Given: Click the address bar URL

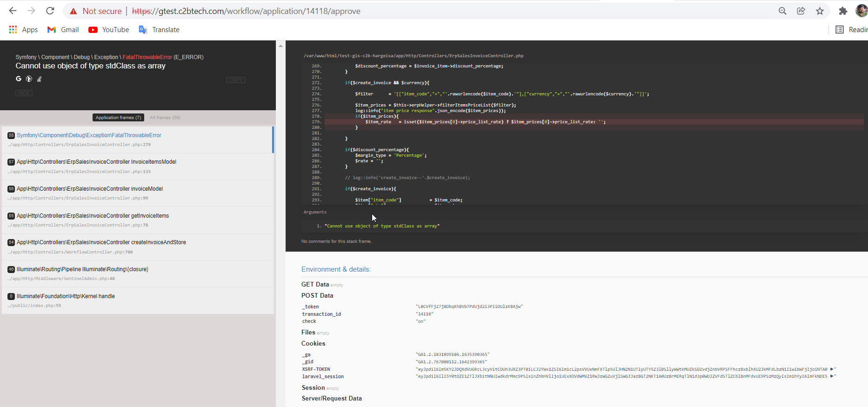Looking at the screenshot, I should pos(246,11).
